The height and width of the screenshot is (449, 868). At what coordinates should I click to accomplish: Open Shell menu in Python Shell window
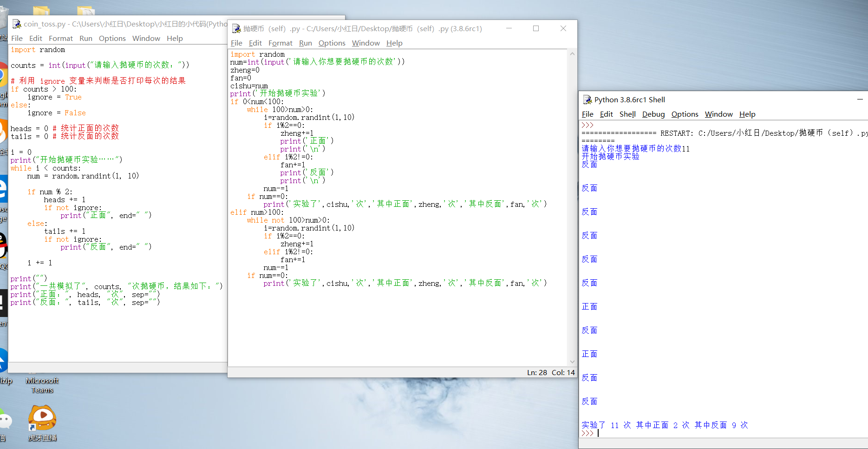(x=627, y=114)
